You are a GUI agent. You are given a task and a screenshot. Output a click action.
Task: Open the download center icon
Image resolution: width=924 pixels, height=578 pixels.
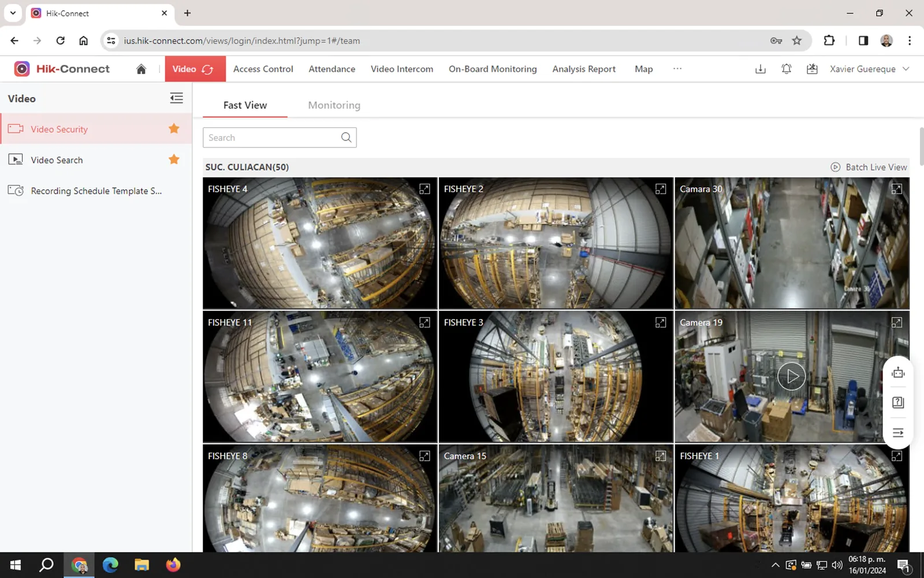[761, 69]
